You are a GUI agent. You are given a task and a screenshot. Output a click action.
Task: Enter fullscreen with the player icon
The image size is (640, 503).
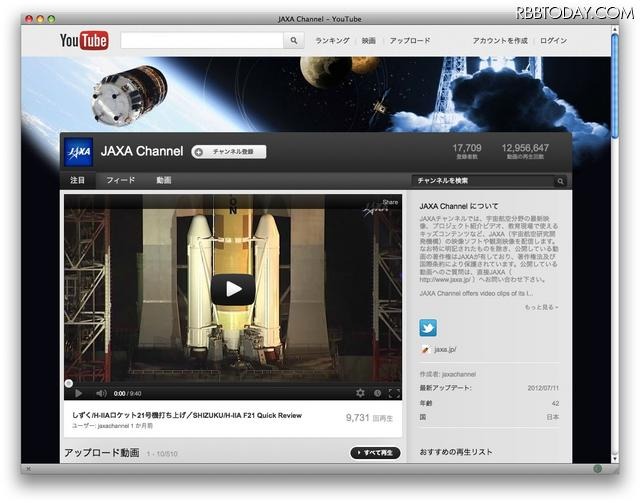(394, 393)
